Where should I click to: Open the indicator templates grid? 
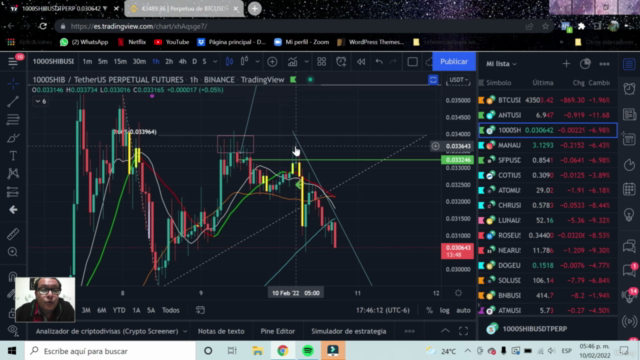click(322, 62)
